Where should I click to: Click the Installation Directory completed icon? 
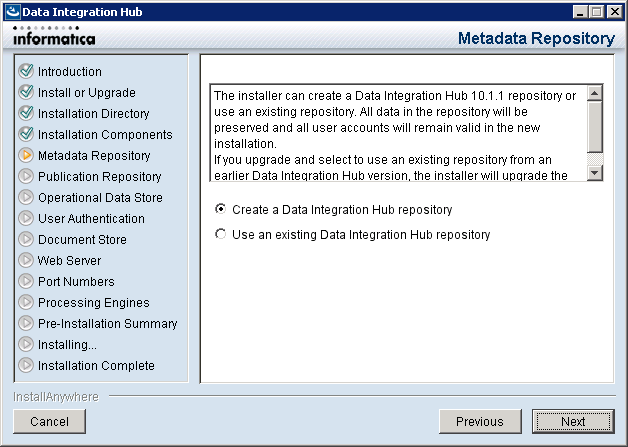tap(26, 113)
